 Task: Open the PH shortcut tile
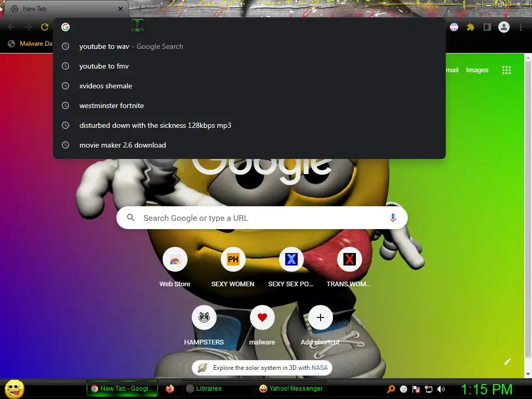click(x=233, y=259)
